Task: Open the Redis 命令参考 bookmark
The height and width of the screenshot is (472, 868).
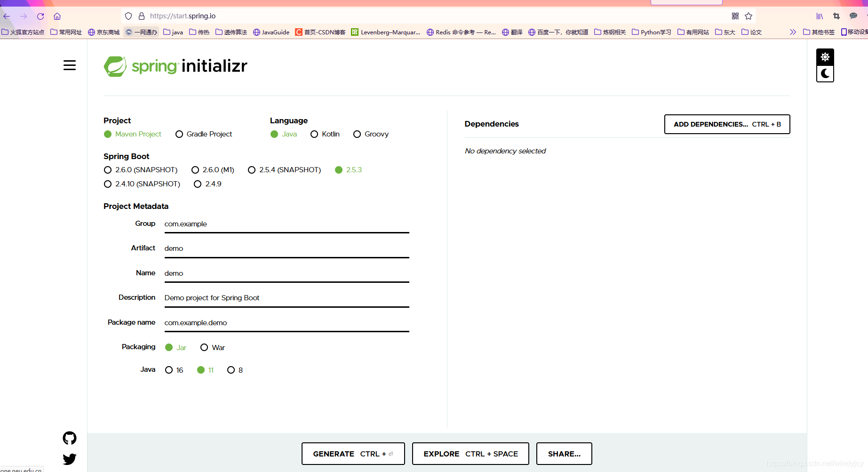Action: pyautogui.click(x=461, y=32)
